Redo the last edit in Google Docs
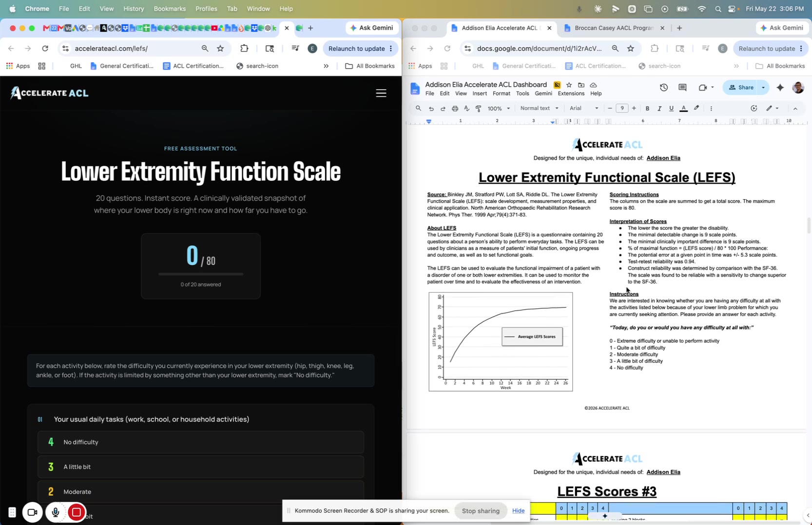Viewport: 812px width, 525px height. [443, 109]
